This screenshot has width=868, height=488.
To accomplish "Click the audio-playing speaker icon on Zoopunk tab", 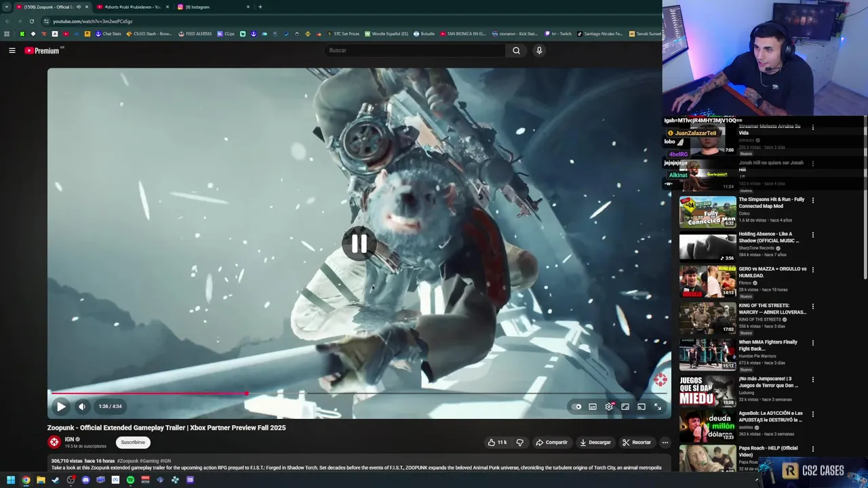I will point(78,7).
